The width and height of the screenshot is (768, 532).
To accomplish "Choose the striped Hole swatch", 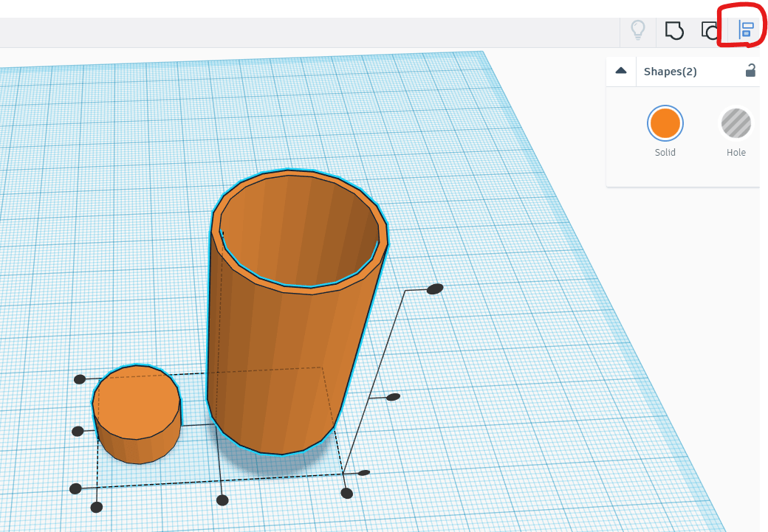I will pyautogui.click(x=736, y=123).
